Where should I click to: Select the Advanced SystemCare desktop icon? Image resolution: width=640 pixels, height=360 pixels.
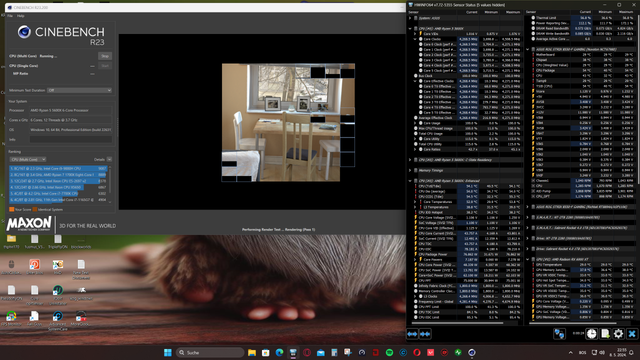click(x=58, y=320)
